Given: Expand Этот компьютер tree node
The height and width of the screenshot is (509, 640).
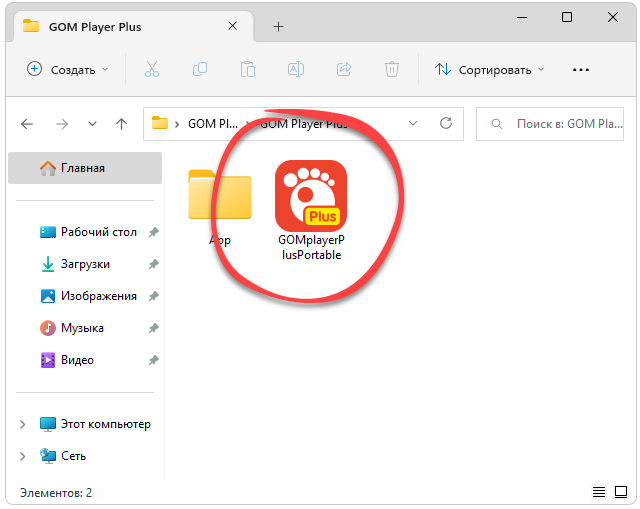Looking at the screenshot, I should (x=23, y=425).
